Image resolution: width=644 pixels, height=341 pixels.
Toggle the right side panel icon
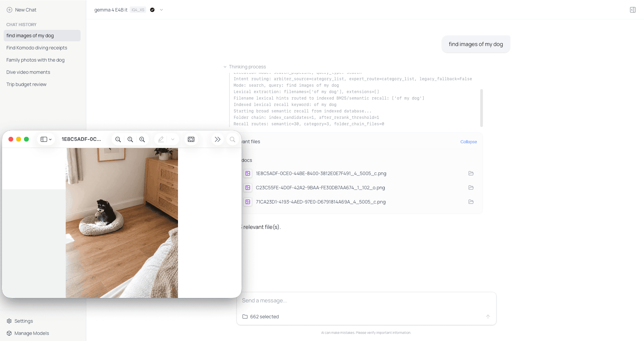pyautogui.click(x=633, y=10)
